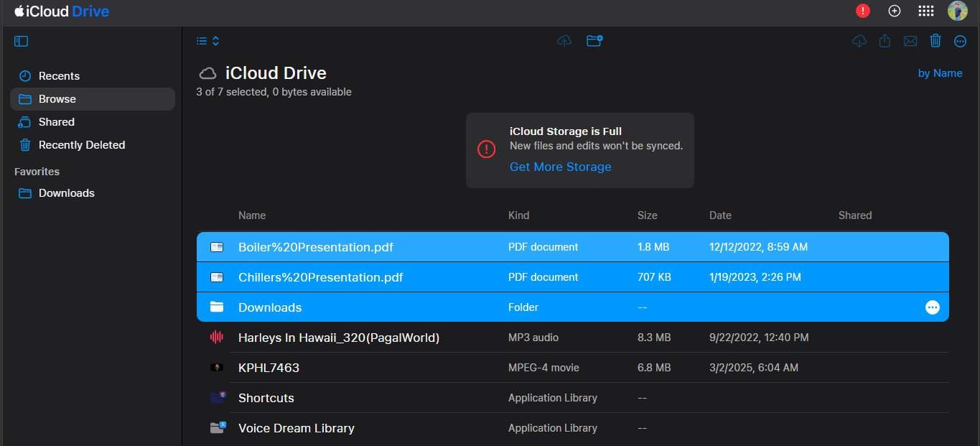980x446 pixels.
Task: Select Chillers%20Presentation.pdf file name
Action: 321,277
